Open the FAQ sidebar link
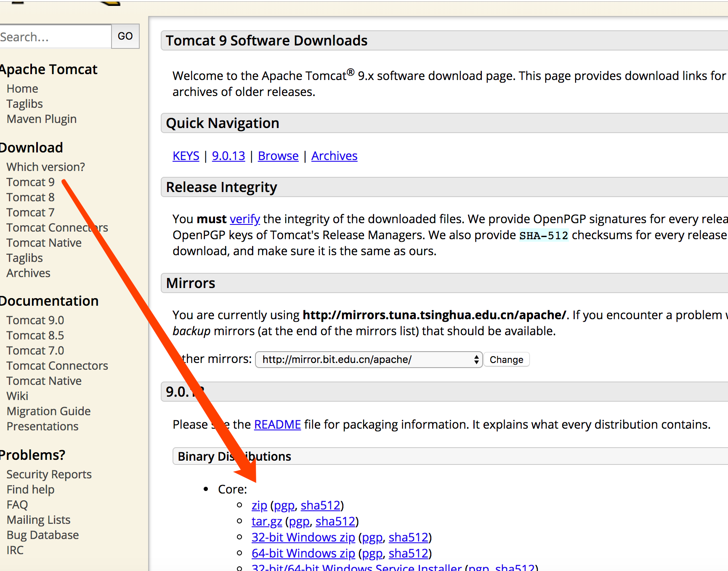This screenshot has width=728, height=571. click(17, 505)
